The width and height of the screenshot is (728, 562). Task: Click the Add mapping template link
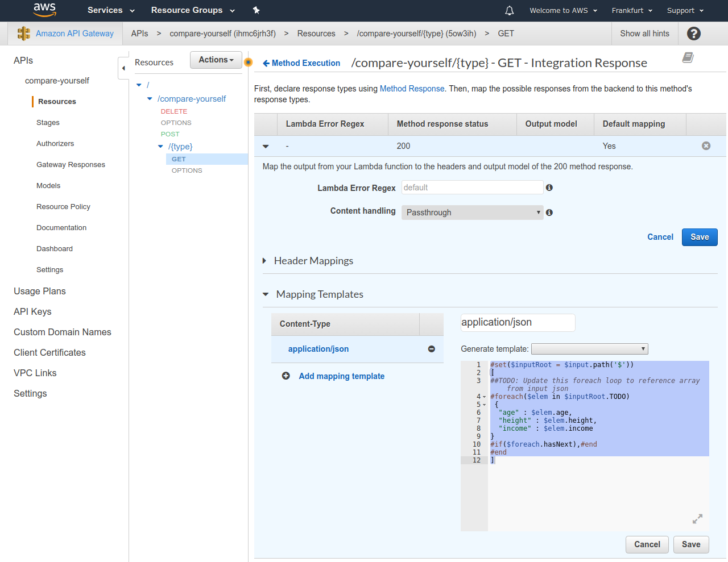(342, 376)
